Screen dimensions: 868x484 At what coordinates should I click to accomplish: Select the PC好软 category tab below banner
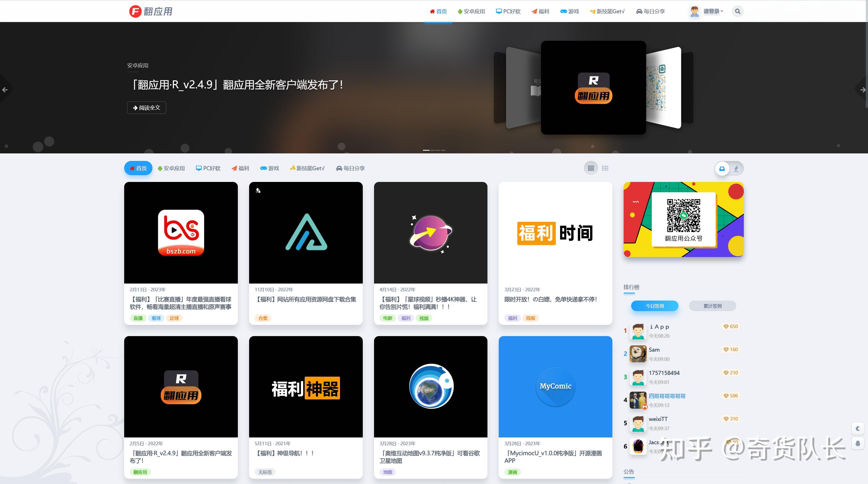[x=208, y=168]
